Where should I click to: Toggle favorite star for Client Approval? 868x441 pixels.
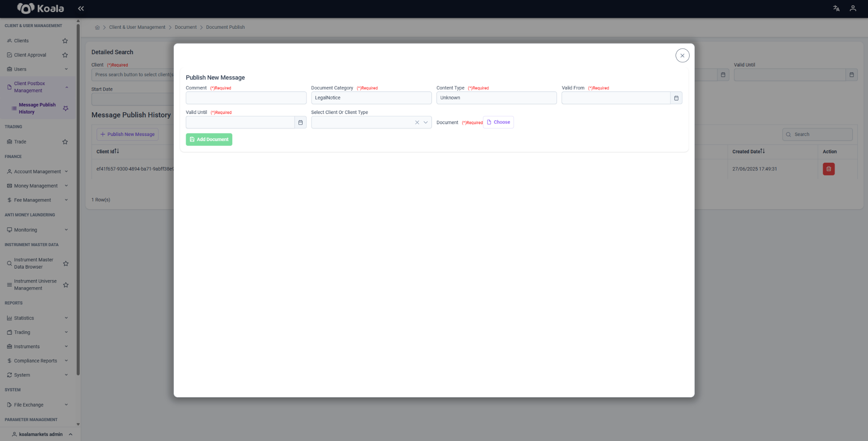[x=65, y=55]
